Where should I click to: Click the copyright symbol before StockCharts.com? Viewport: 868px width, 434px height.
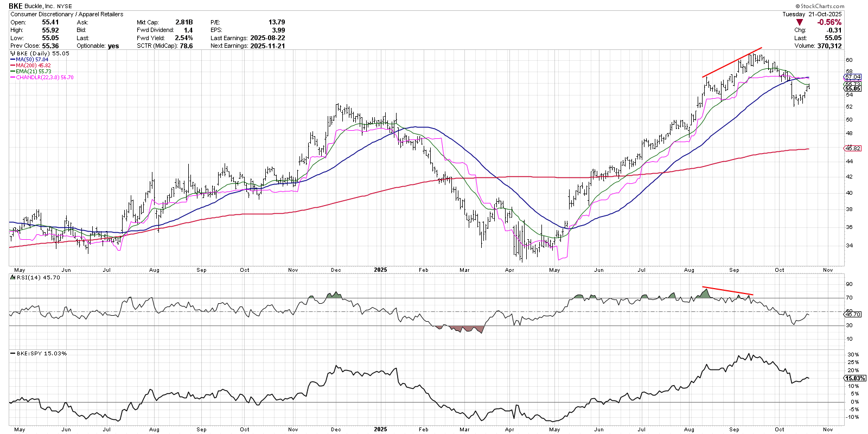[797, 7]
